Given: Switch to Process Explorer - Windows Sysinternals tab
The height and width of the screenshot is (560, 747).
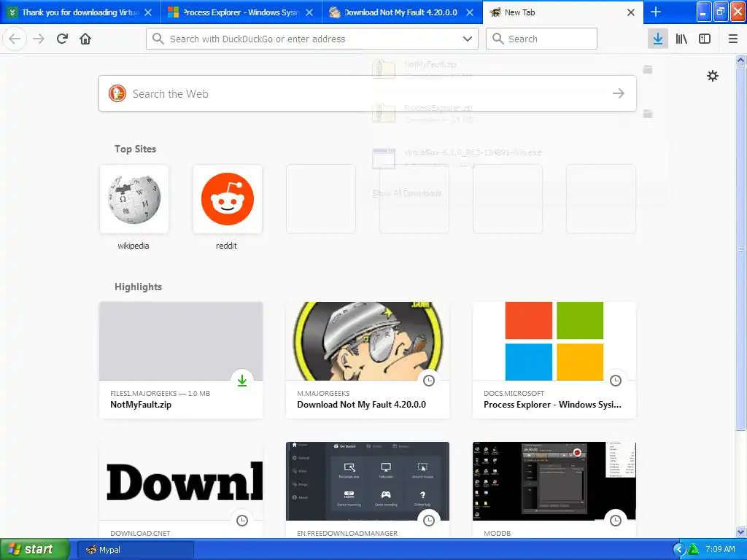Looking at the screenshot, I should [241, 12].
